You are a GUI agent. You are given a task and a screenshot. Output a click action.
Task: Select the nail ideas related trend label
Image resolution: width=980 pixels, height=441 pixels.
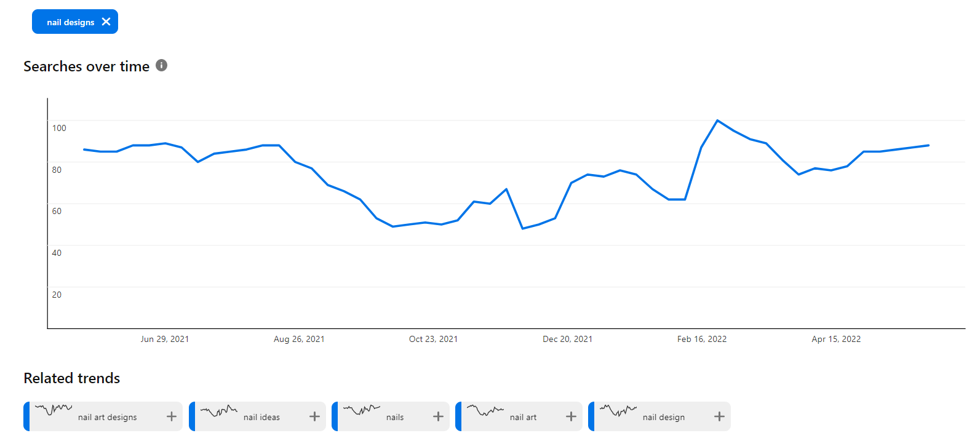(x=261, y=417)
